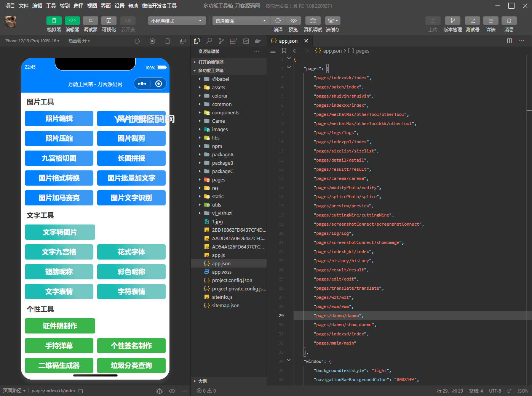The image size is (532, 396).
Task: Open project.config.json in file tree
Action: pos(232,280)
